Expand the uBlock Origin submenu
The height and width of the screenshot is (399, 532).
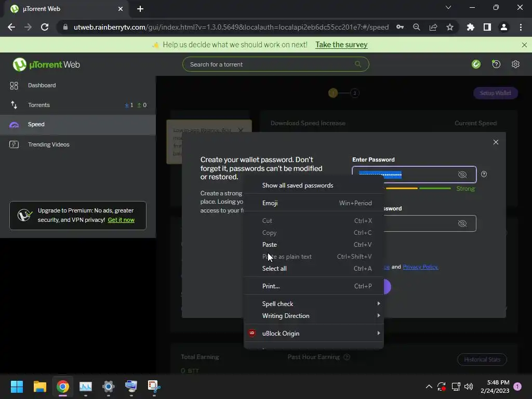click(314, 334)
